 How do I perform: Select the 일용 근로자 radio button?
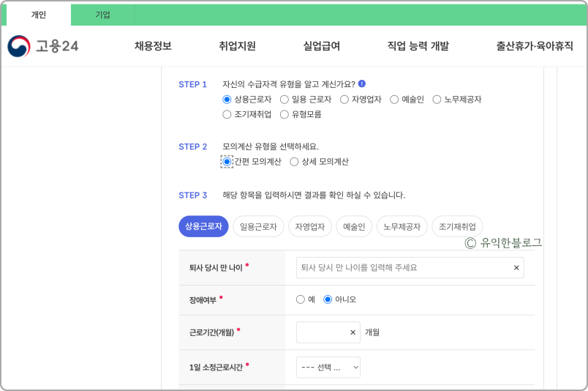284,100
